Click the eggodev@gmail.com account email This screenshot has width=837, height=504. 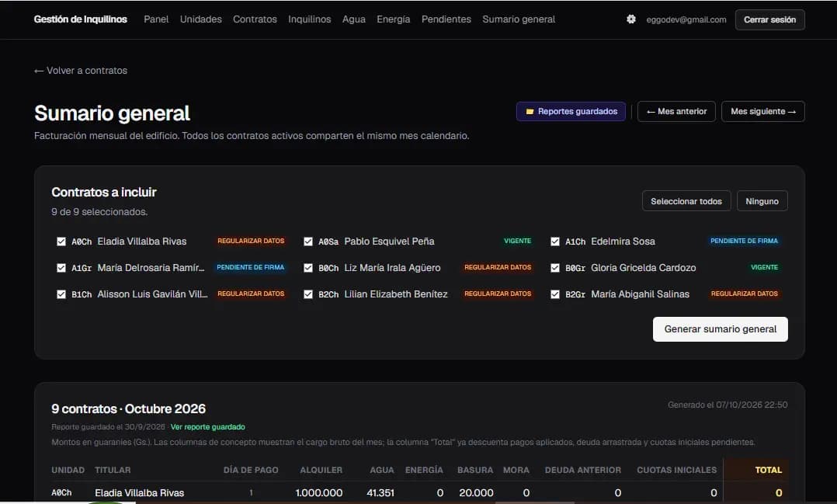point(686,19)
